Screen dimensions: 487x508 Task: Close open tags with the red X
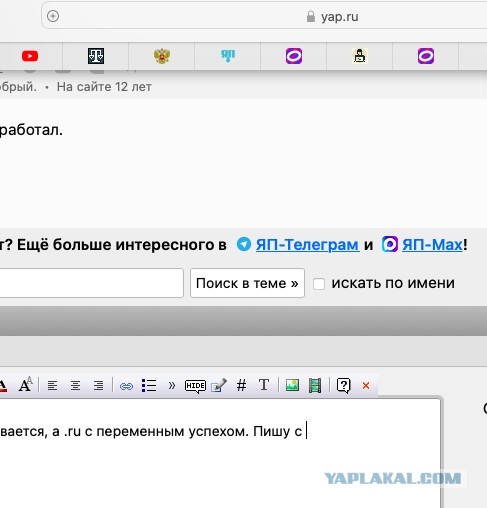(366, 386)
